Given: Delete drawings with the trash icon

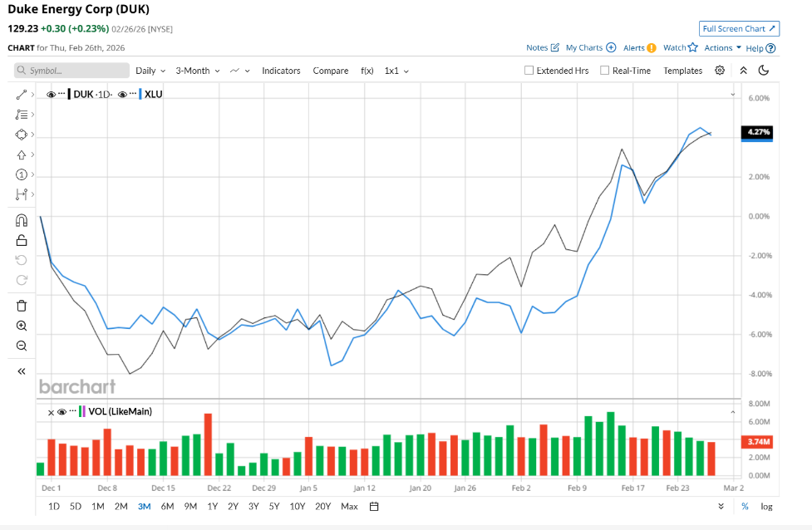Looking at the screenshot, I should click(x=22, y=306).
